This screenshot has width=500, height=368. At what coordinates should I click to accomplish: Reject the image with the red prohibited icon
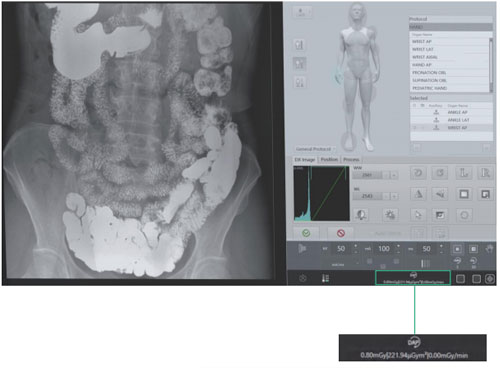(341, 233)
